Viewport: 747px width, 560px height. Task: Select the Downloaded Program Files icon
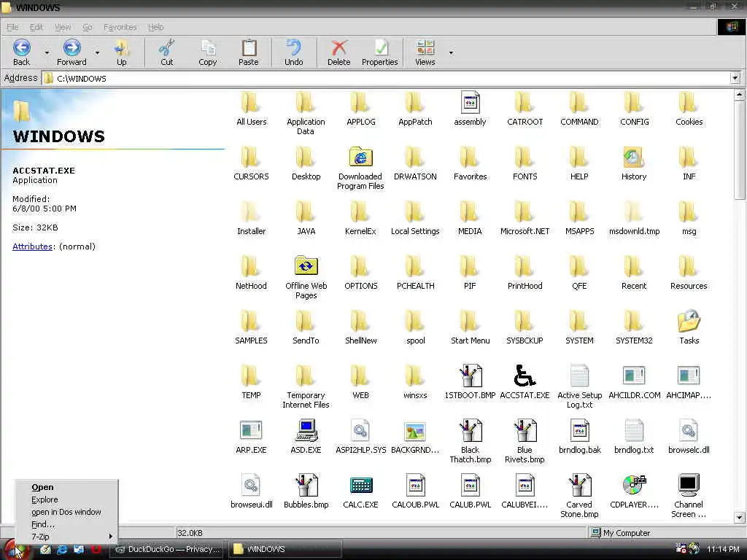coord(360,157)
